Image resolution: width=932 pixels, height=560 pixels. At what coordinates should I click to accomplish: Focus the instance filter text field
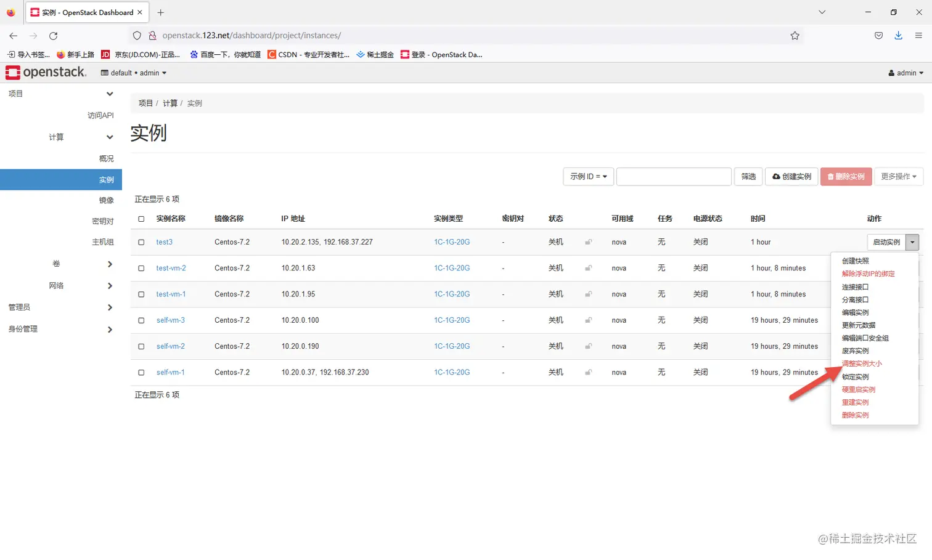(x=674, y=177)
